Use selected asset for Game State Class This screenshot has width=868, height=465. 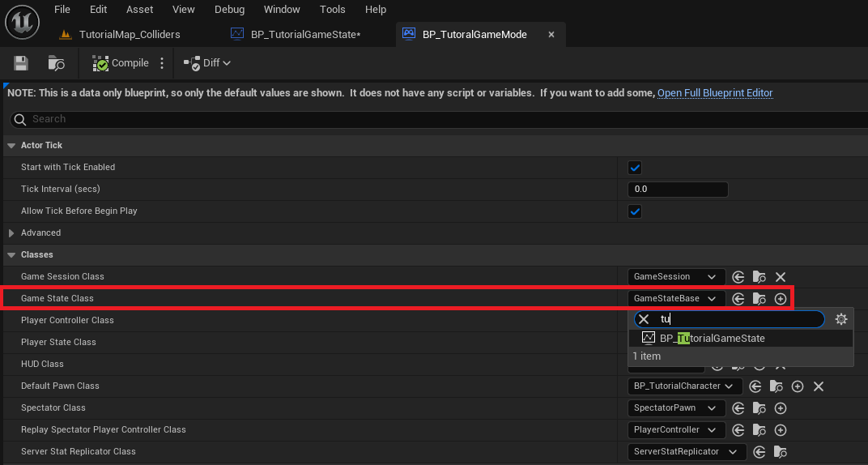pyautogui.click(x=738, y=299)
